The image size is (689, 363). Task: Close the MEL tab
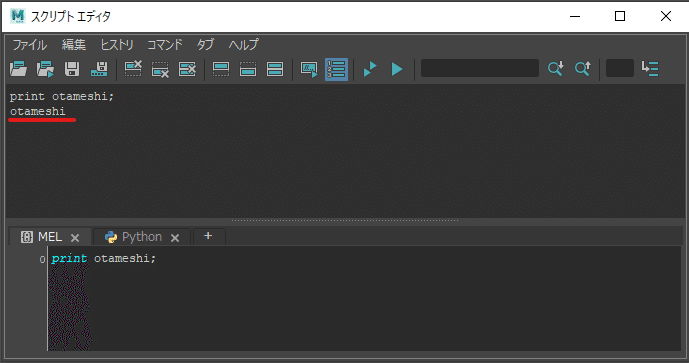click(x=75, y=238)
